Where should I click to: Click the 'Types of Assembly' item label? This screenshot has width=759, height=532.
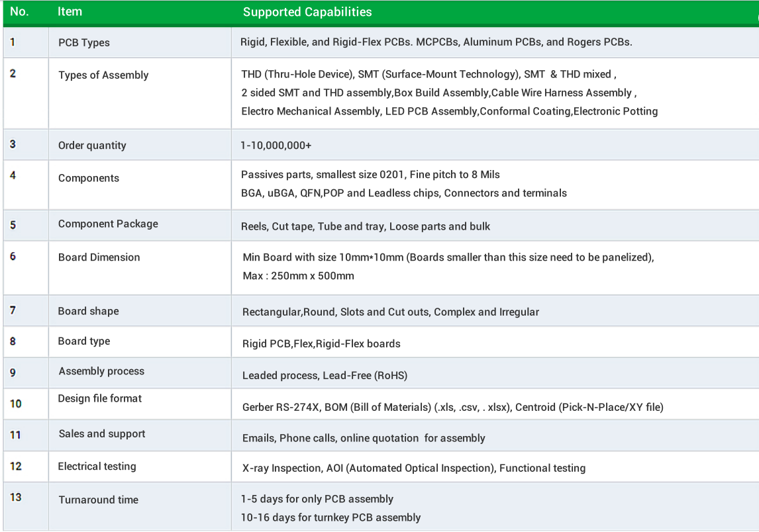pos(103,75)
